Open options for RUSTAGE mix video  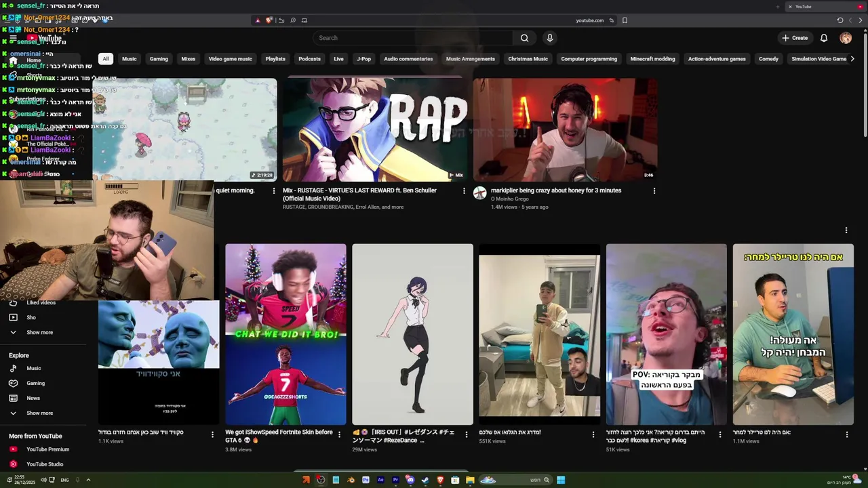[464, 191]
